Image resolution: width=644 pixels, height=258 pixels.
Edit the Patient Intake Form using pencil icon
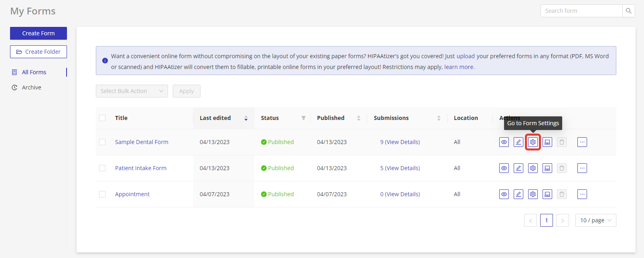click(x=518, y=168)
